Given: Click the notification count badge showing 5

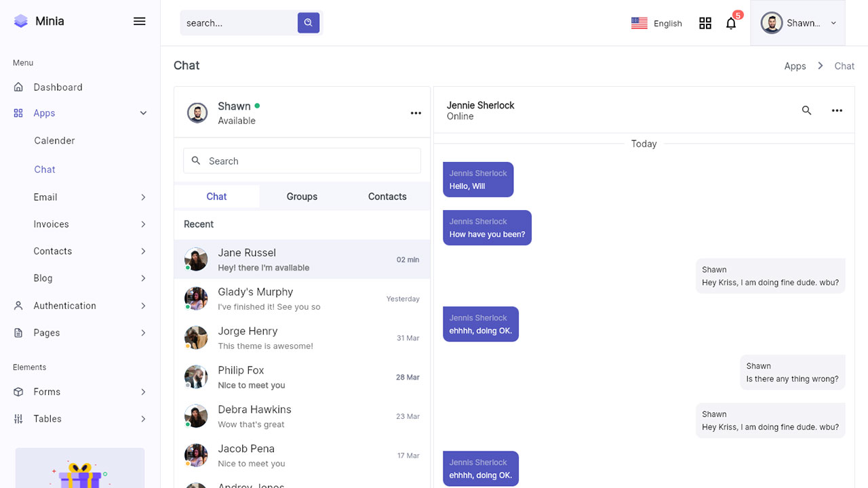Looking at the screenshot, I should click(x=738, y=14).
